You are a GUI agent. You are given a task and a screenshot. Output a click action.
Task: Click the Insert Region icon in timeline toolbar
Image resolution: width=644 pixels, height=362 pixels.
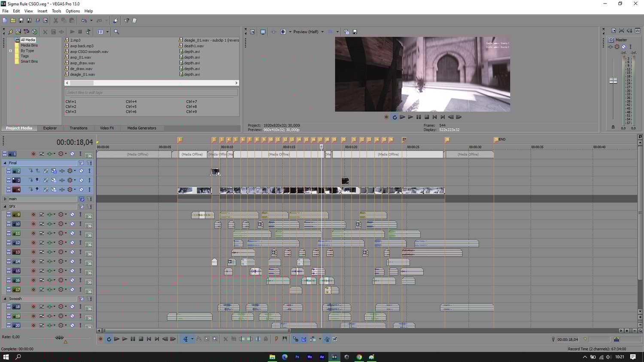tap(285, 339)
